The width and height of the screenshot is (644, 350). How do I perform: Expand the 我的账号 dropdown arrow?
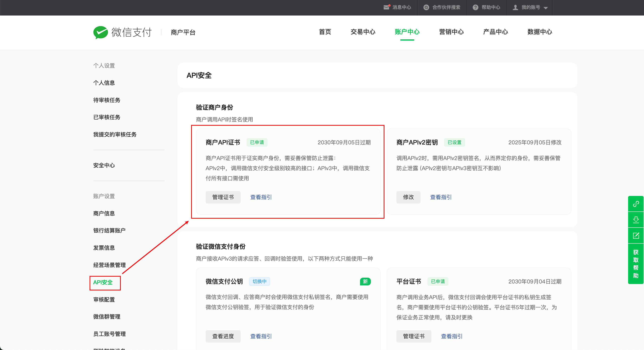pos(546,8)
